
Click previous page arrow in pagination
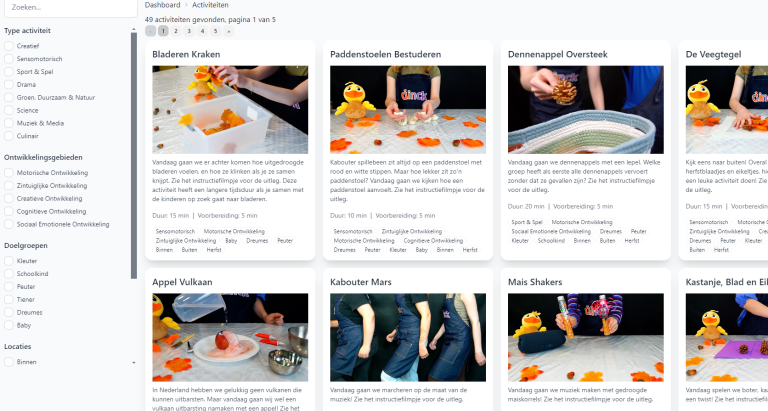pyautogui.click(x=150, y=31)
